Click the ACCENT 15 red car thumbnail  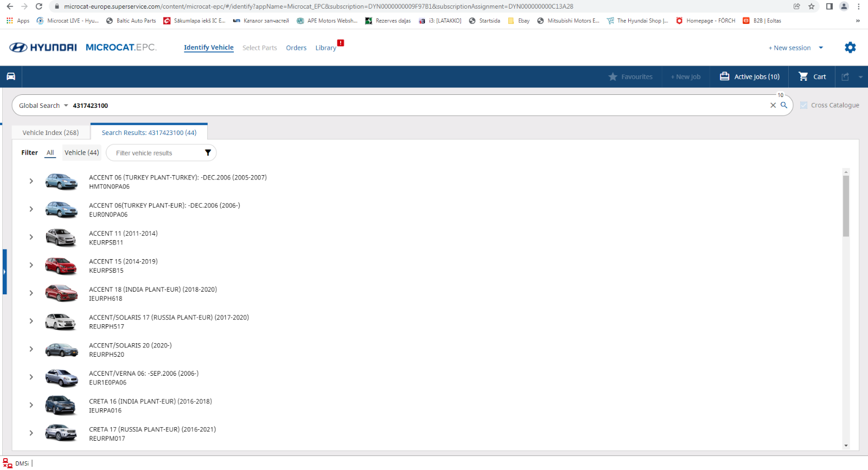pyautogui.click(x=61, y=266)
